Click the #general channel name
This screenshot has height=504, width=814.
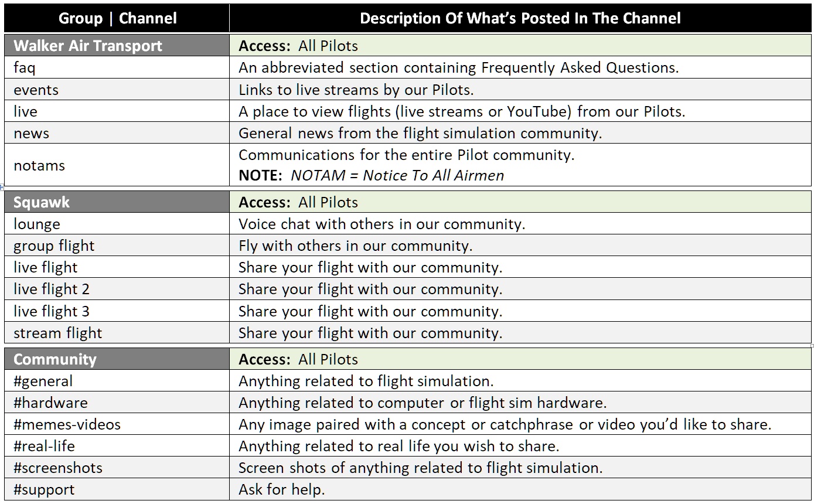pos(43,381)
